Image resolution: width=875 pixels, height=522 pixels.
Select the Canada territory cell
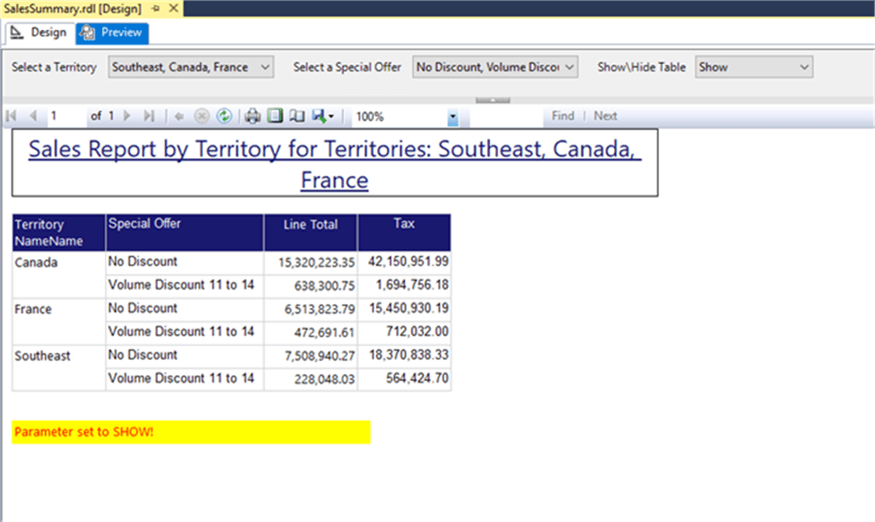coord(59,275)
